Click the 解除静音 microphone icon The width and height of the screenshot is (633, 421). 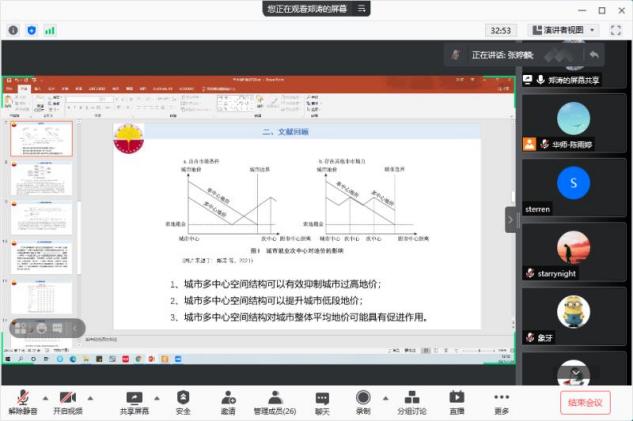pos(18,397)
